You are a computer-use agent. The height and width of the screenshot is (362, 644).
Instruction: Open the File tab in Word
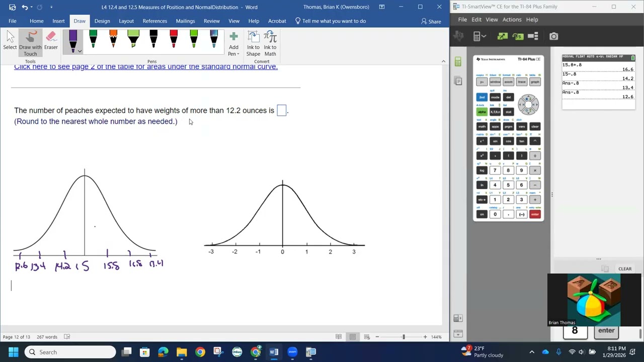click(x=13, y=21)
